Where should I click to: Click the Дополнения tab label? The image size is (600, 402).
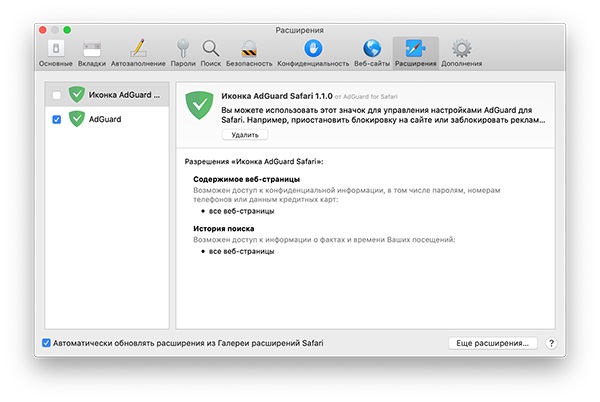(461, 63)
